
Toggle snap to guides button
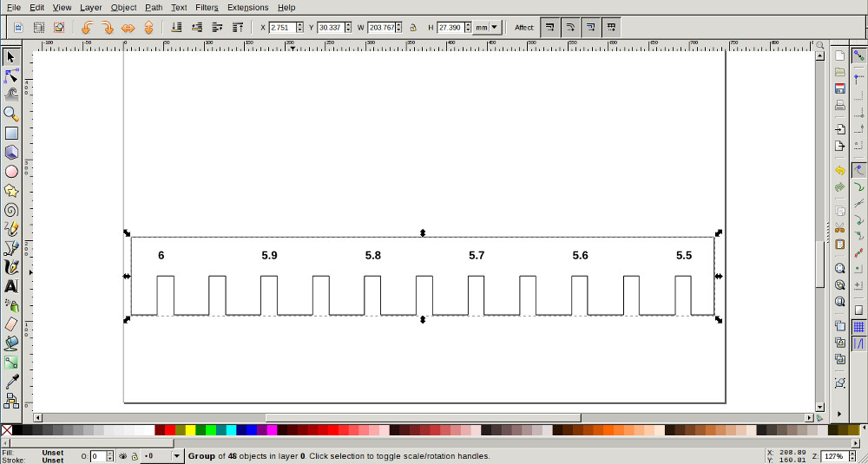pyautogui.click(x=859, y=343)
